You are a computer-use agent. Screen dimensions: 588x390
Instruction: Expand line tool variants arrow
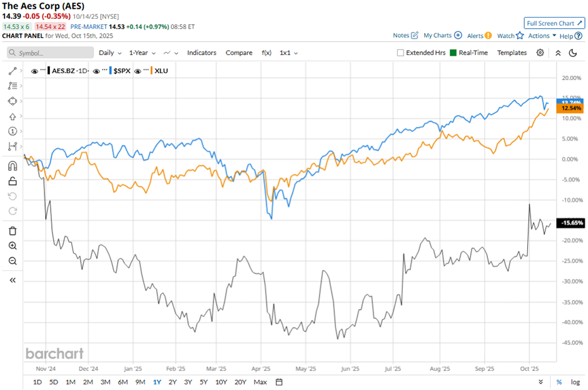pyautogui.click(x=21, y=71)
